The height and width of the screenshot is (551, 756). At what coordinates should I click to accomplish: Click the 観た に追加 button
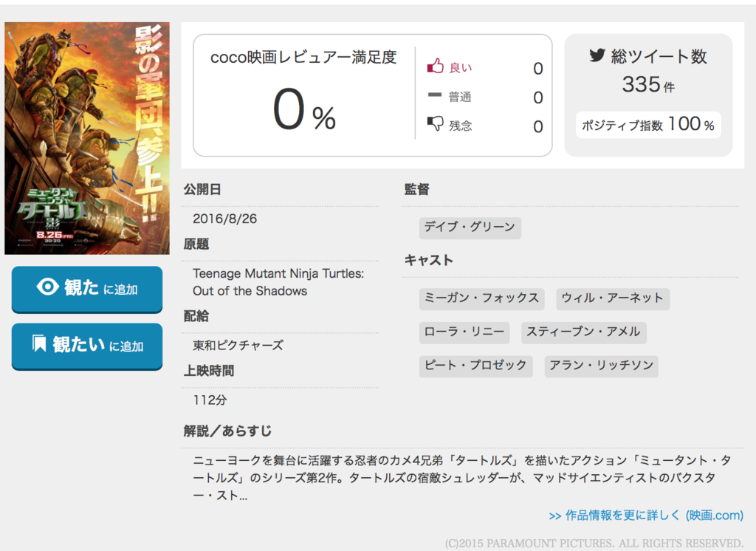(x=87, y=289)
